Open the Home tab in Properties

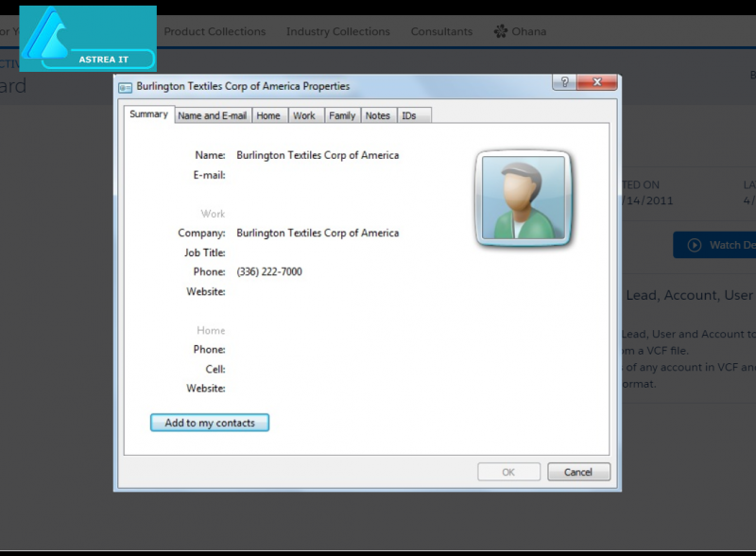coord(268,115)
